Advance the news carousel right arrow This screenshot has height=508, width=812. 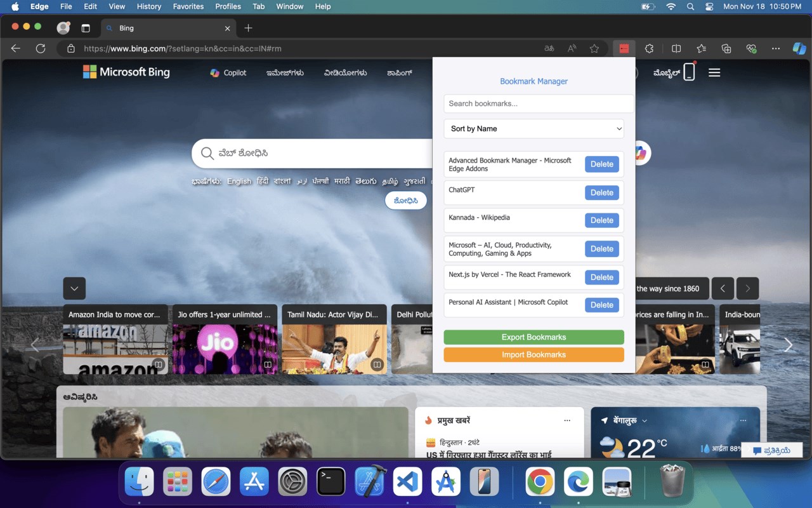coord(789,345)
